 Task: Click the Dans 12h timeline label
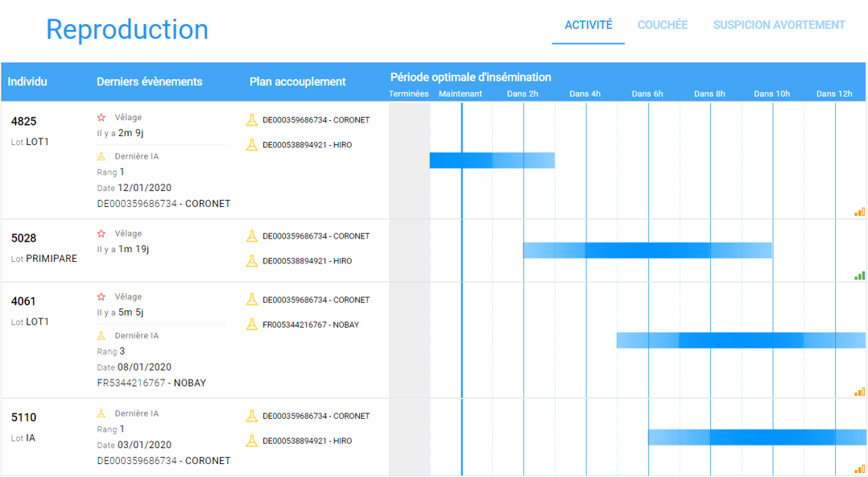coord(834,93)
